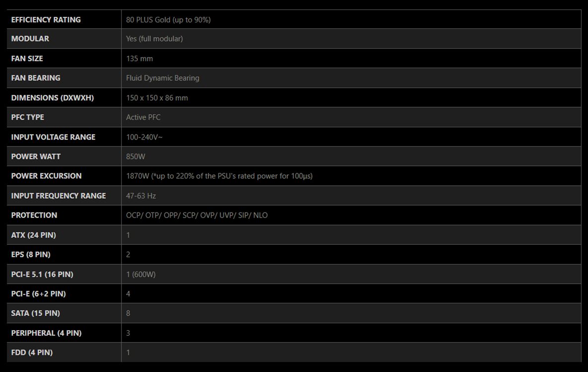
Task: Select the Yes (full modular) text
Action: pyautogui.click(x=154, y=39)
